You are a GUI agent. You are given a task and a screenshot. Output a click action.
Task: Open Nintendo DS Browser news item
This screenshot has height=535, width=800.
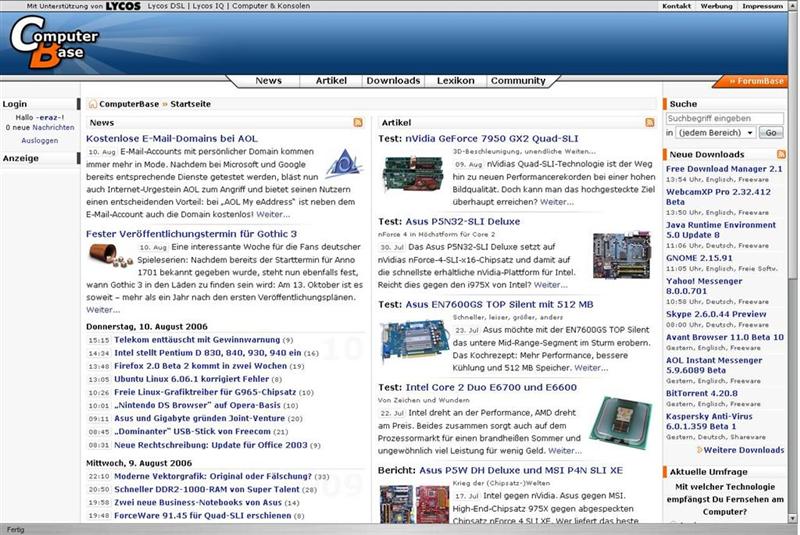pyautogui.click(x=197, y=405)
